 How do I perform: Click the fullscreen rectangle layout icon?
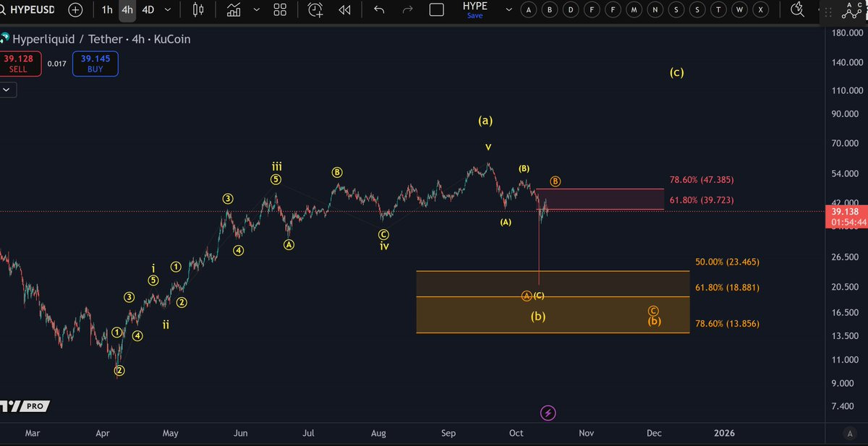point(437,10)
